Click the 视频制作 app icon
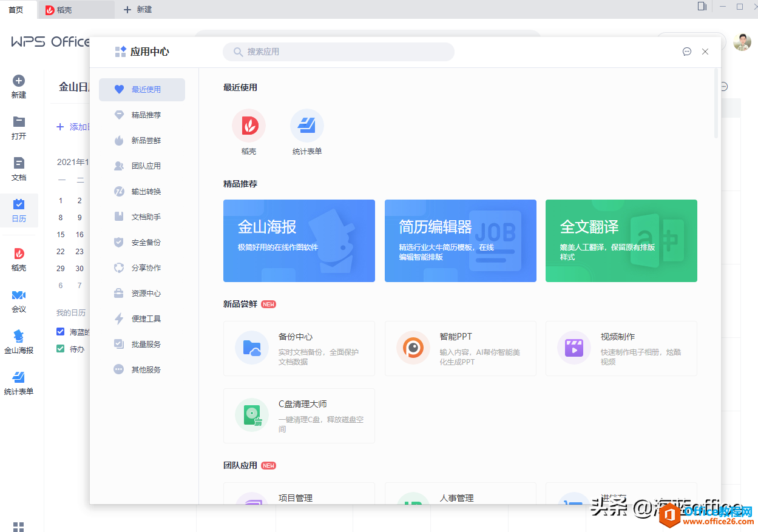The width and height of the screenshot is (758, 532). click(x=574, y=348)
